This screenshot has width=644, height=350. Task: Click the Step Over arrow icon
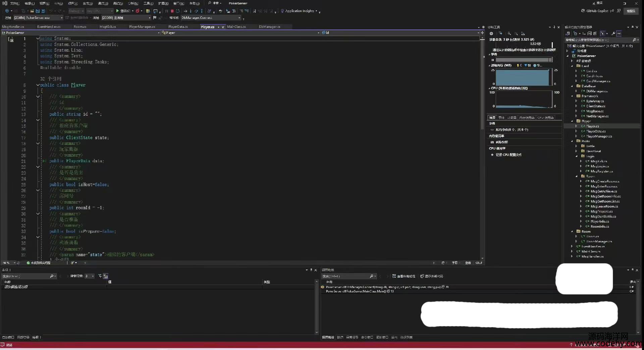coord(196,11)
